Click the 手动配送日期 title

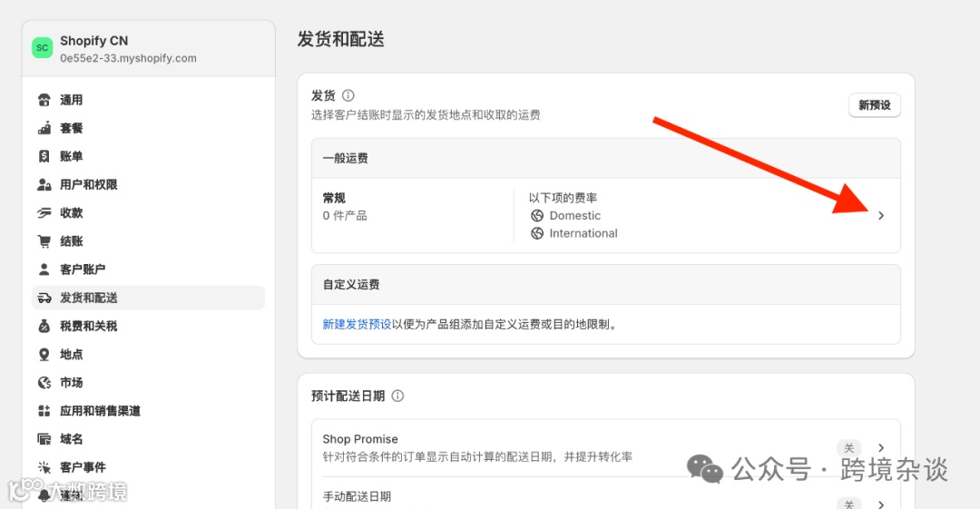[357, 496]
